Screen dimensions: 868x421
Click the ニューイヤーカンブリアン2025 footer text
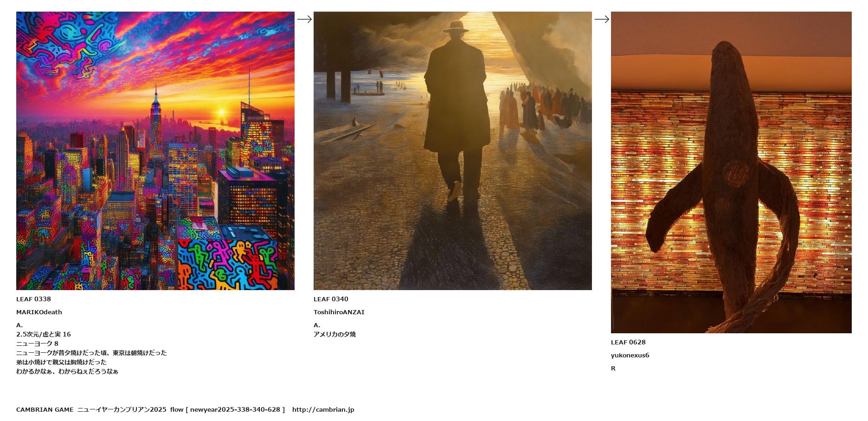(122, 409)
